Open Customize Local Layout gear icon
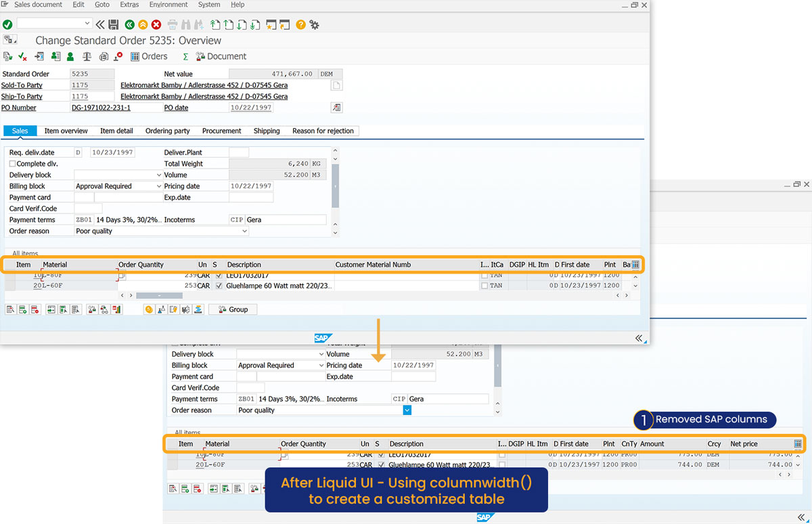 click(x=314, y=24)
